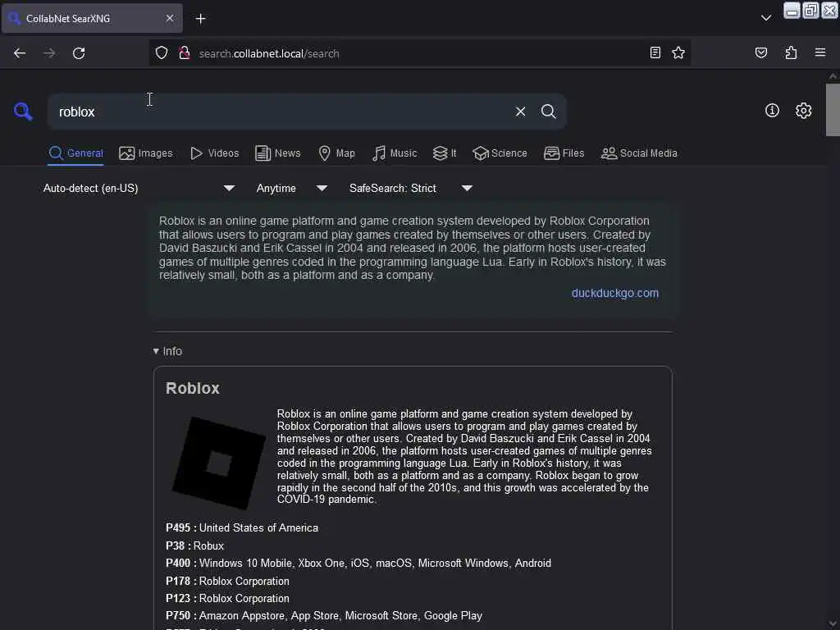
Task: Click the Roblox logo thumbnail
Action: 218,463
